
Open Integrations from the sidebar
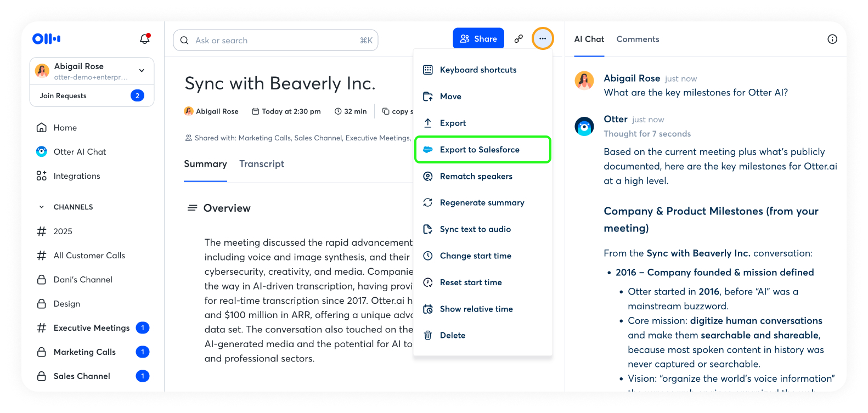pyautogui.click(x=76, y=176)
